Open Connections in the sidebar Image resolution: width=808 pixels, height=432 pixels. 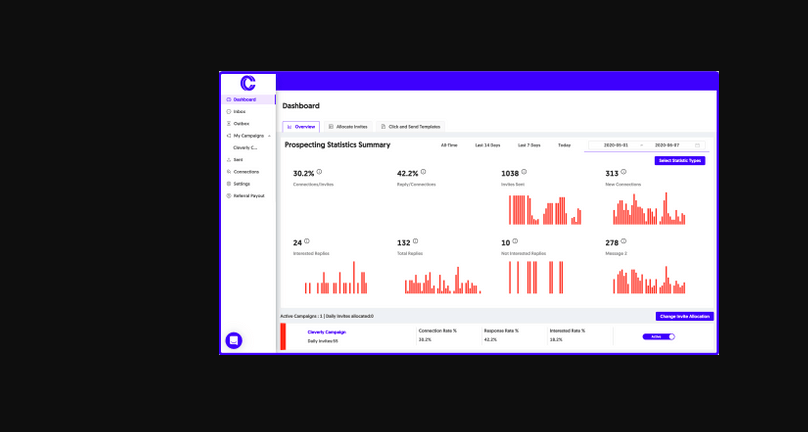[245, 171]
